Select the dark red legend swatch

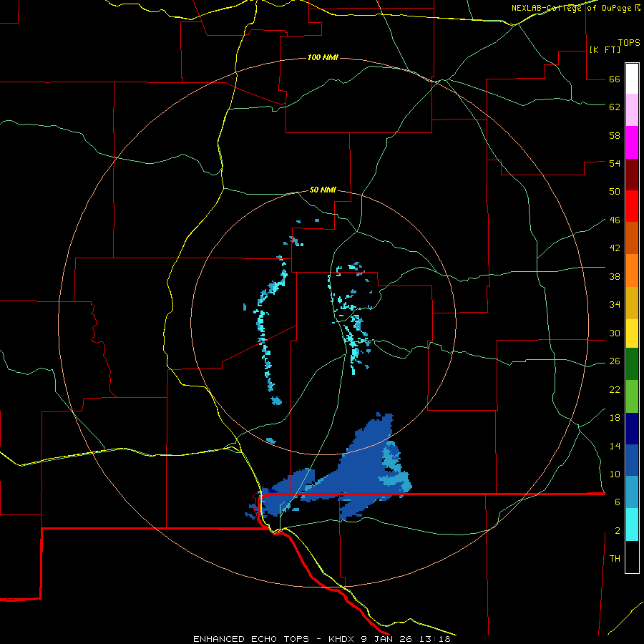(x=632, y=174)
